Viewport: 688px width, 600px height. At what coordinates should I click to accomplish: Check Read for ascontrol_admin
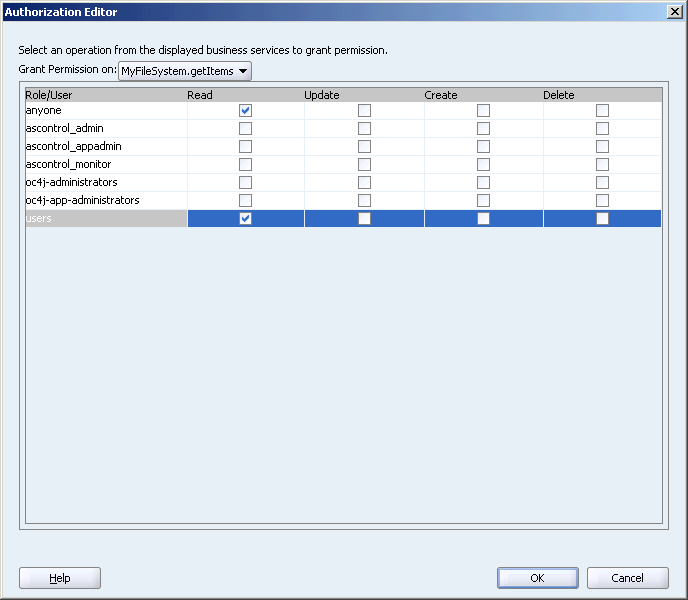click(245, 129)
